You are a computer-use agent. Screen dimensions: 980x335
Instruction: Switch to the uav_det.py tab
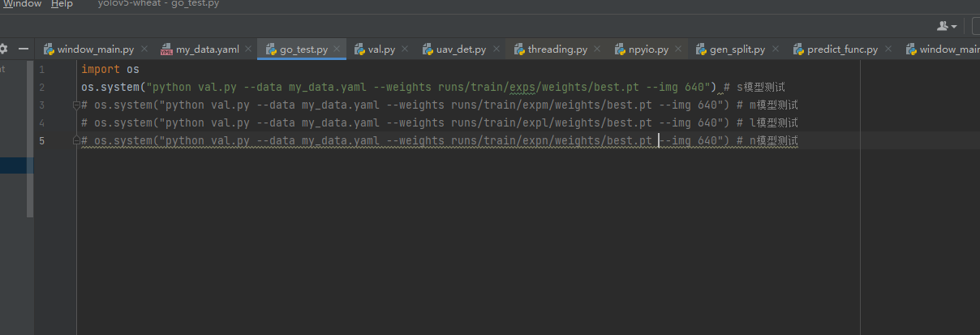coord(461,49)
